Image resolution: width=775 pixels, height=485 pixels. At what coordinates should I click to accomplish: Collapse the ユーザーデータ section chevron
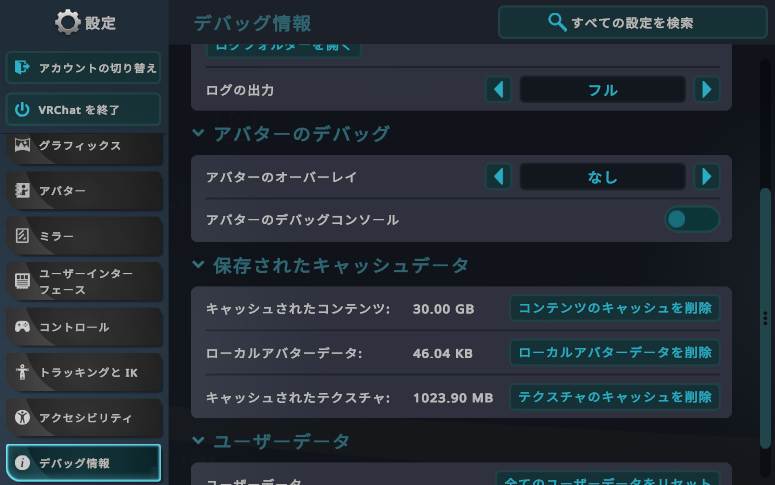pos(198,441)
